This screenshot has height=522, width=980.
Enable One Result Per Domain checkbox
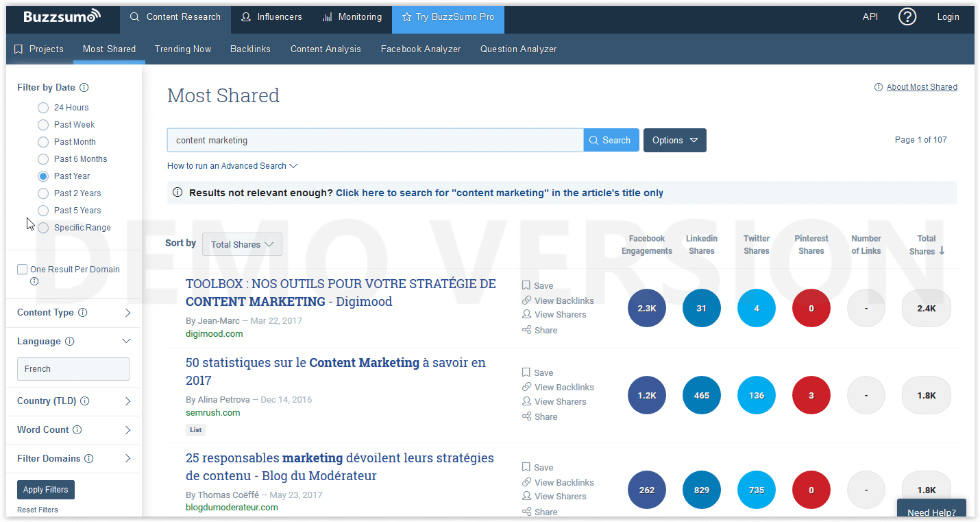point(23,270)
